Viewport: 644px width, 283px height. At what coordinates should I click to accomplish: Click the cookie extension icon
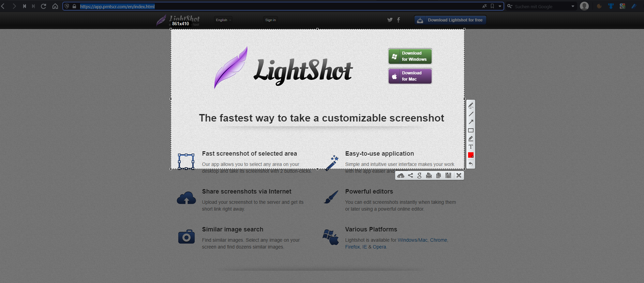pos(599,6)
